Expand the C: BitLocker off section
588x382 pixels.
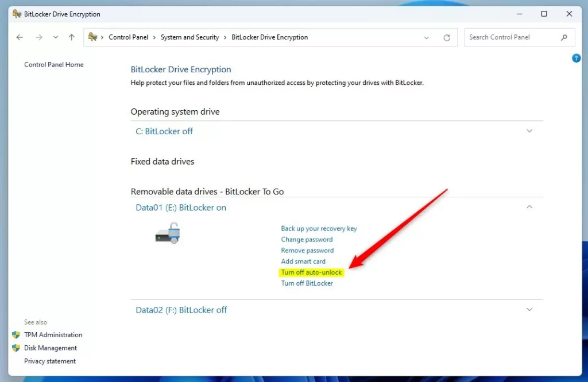529,131
